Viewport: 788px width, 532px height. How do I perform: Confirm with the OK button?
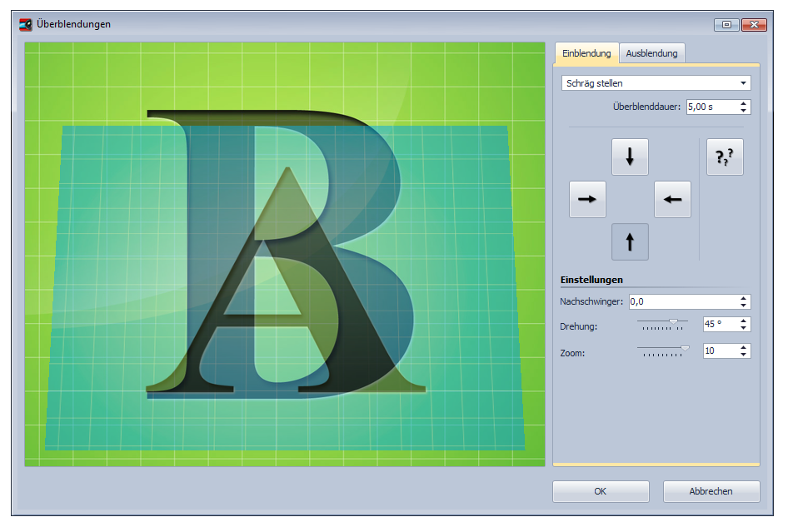coord(601,491)
